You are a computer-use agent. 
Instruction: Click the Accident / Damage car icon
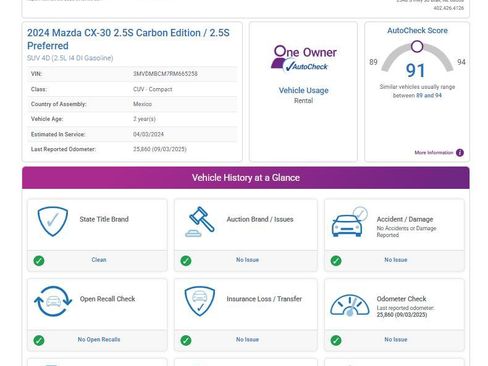tap(349, 222)
